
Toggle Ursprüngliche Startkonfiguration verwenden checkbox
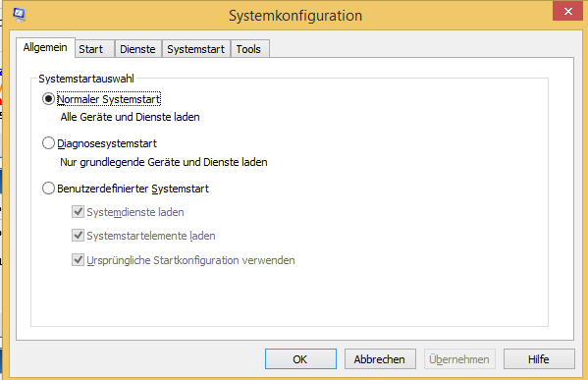[x=78, y=260]
